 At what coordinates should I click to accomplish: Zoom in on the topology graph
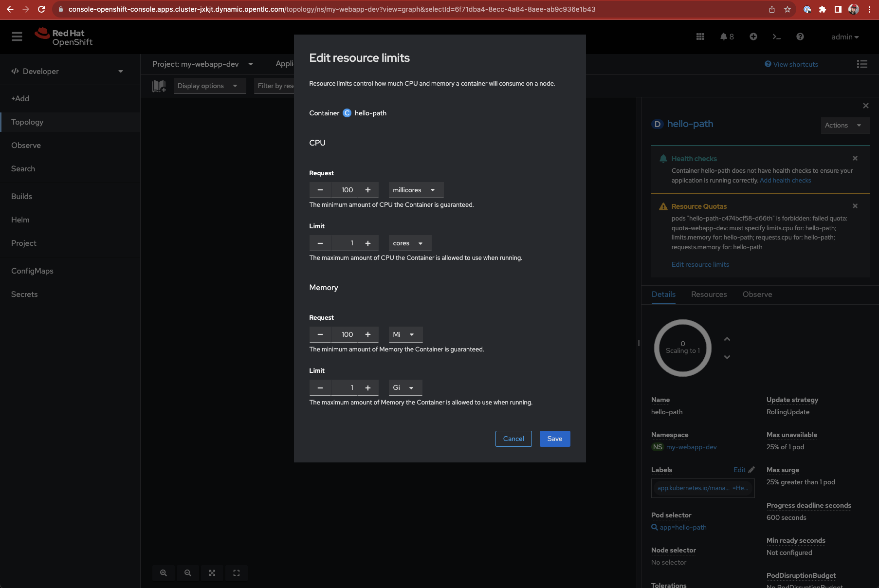click(163, 573)
